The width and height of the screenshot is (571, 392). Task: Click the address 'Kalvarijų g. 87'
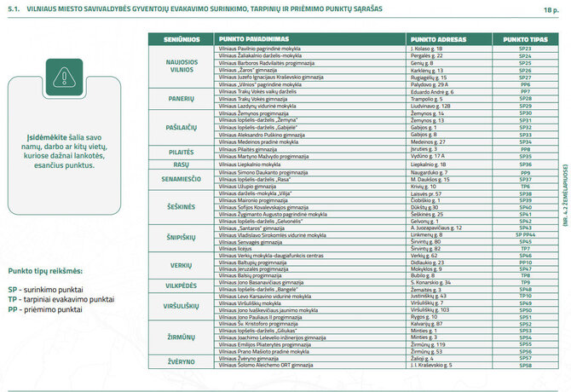coord(426,324)
